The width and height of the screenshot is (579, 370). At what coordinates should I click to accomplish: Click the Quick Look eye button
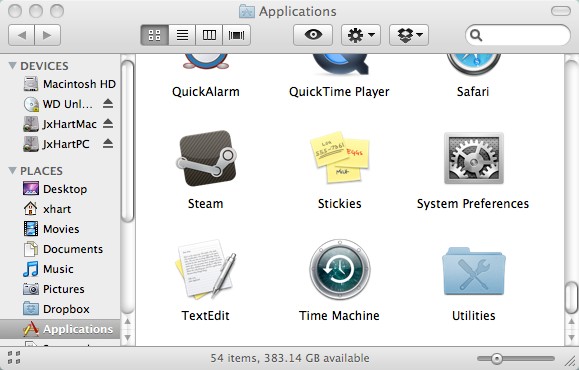pyautogui.click(x=313, y=35)
